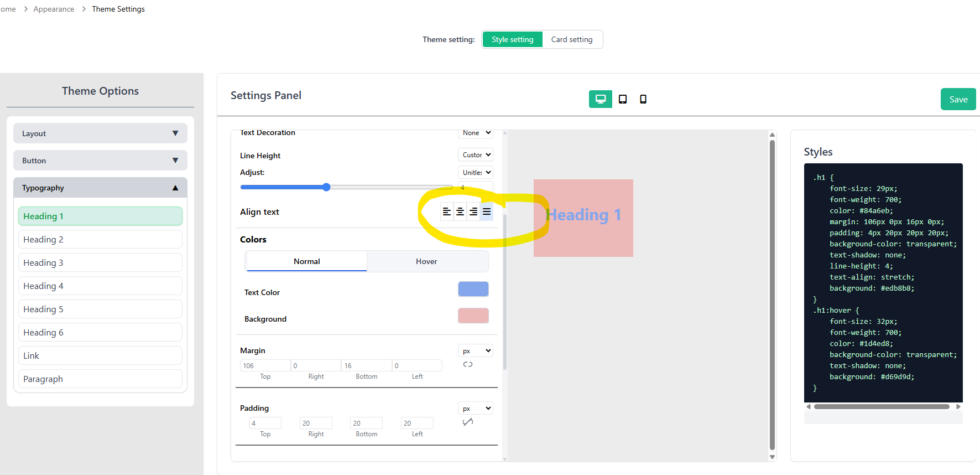
Task: Click Padding Bottom input field
Action: click(367, 423)
